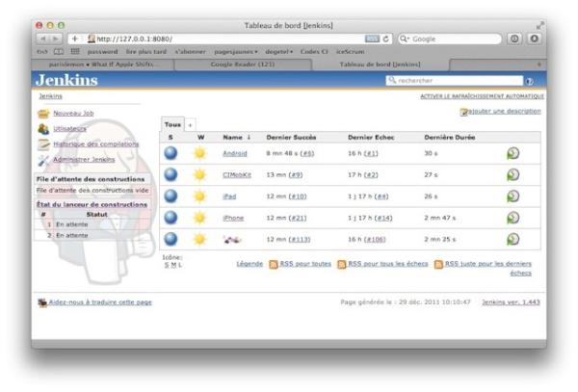The width and height of the screenshot is (578, 392).
Task: Click ajouter une description link
Action: click(504, 111)
